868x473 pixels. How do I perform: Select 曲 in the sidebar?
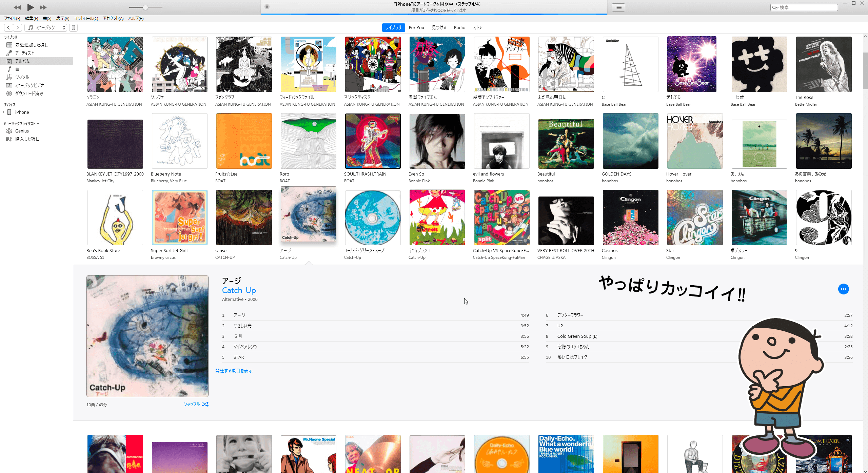point(36,69)
